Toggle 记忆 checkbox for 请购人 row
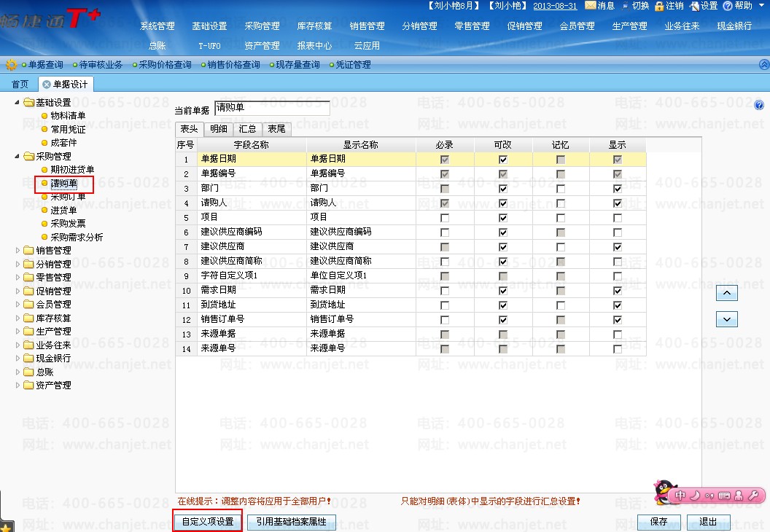The image size is (770, 532). point(561,203)
